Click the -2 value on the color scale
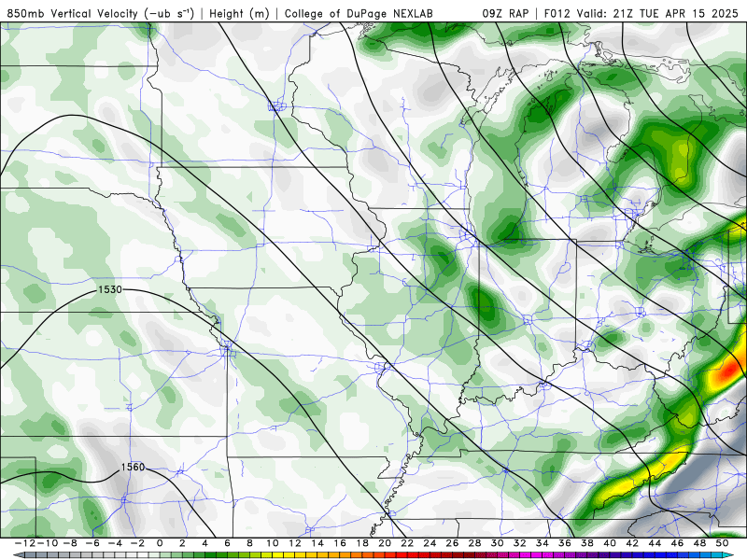Screen dimensions: 747x560 click(x=137, y=543)
